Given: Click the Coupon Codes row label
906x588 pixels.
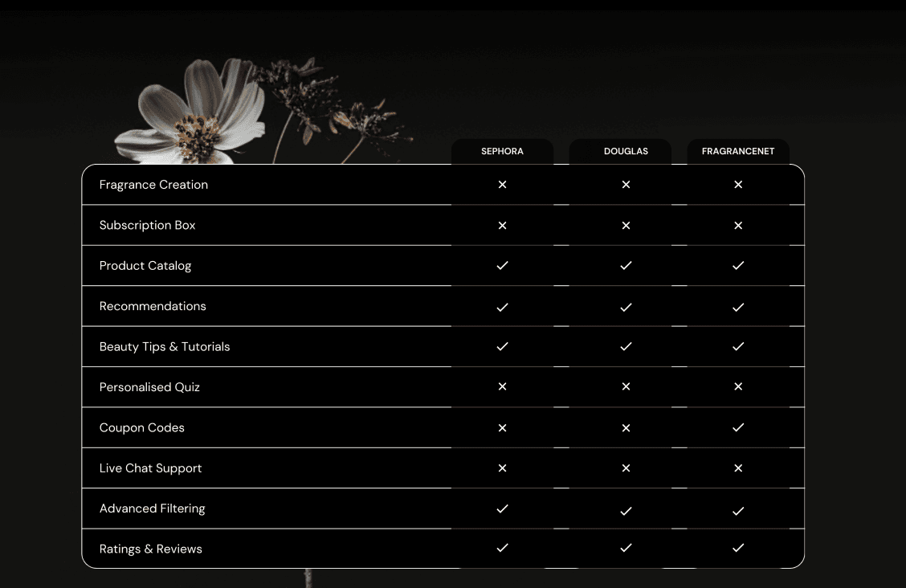Looking at the screenshot, I should 142,427.
